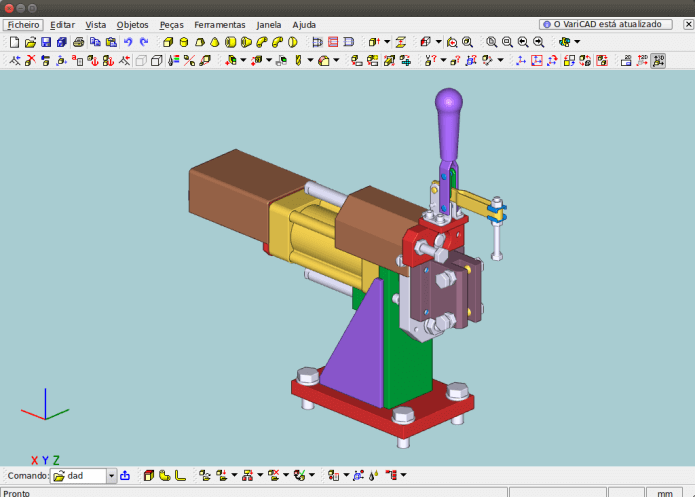Undo the last action
The height and width of the screenshot is (497, 695).
click(128, 42)
